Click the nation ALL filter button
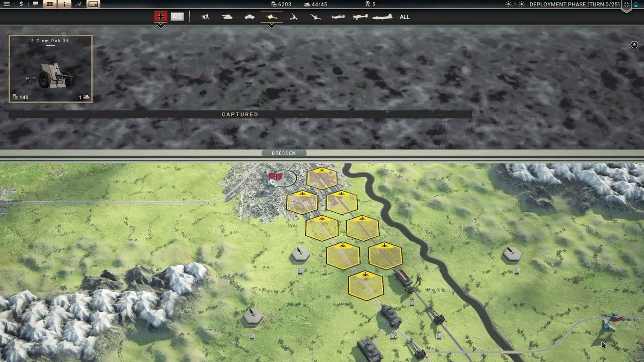This screenshot has width=644, height=362. (x=177, y=17)
